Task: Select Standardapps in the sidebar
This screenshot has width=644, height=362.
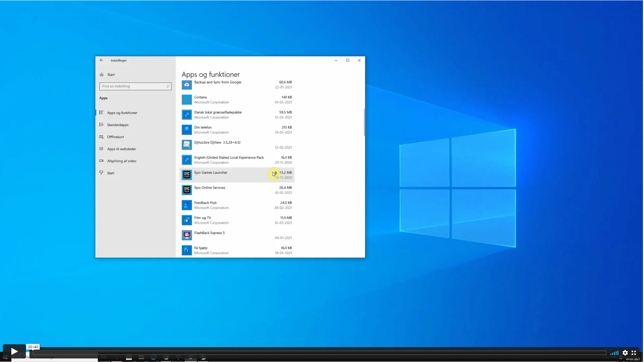Action: click(x=118, y=125)
